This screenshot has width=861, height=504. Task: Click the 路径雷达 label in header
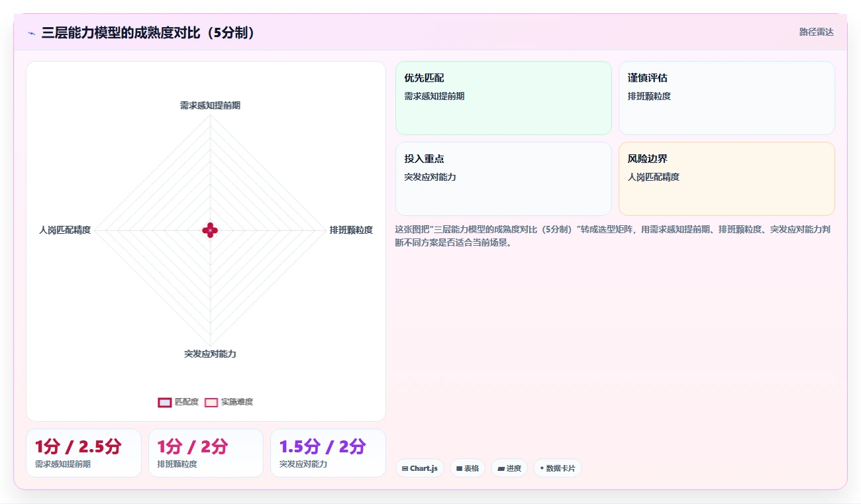click(817, 32)
